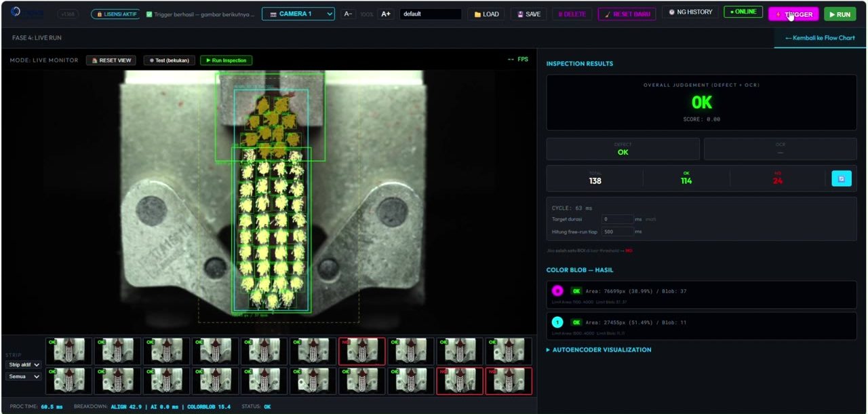Screen dimensions: 868x414
Task: Click the "CYCLE: 63 ms" readout
Action: [x=572, y=208]
